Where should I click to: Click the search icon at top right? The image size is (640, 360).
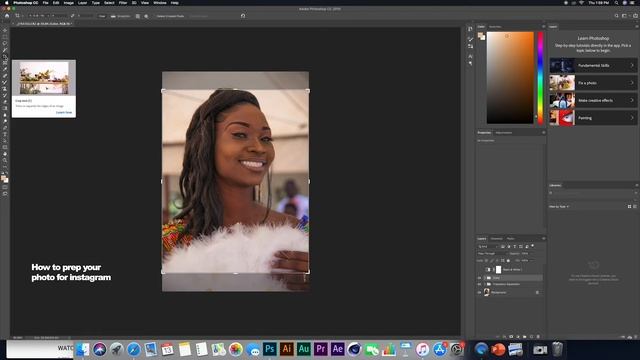(616, 16)
